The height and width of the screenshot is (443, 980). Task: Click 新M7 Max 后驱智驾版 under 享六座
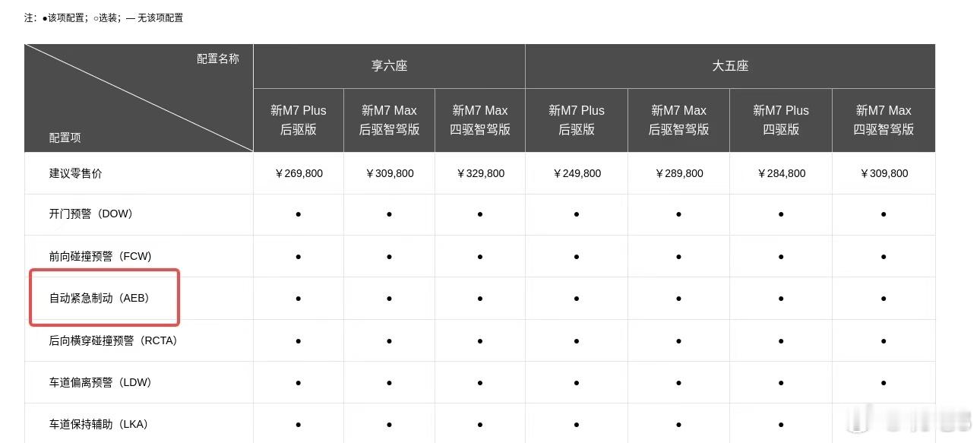pyautogui.click(x=389, y=120)
